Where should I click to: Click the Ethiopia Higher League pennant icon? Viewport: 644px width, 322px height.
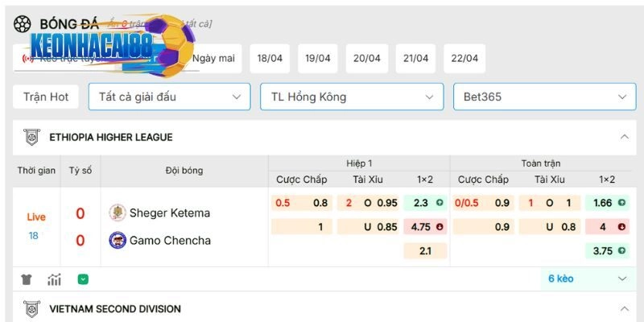point(32,137)
